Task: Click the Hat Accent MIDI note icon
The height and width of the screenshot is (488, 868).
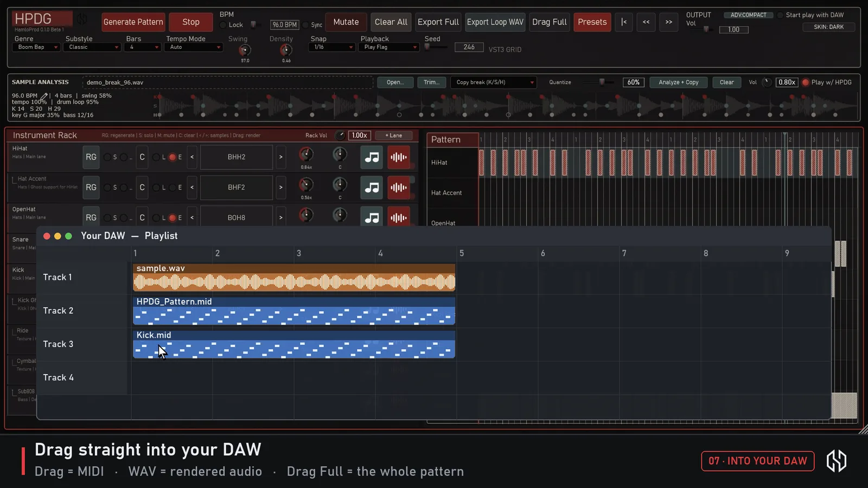Action: [x=372, y=188]
